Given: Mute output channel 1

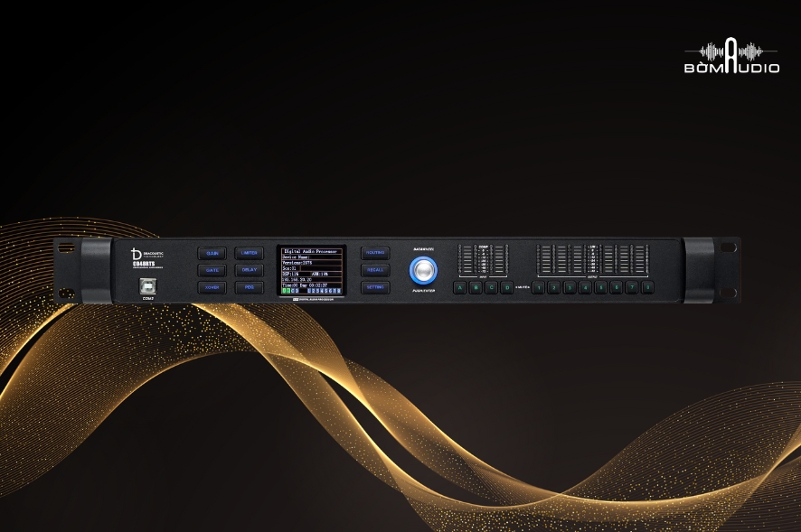Looking at the screenshot, I should tap(539, 288).
